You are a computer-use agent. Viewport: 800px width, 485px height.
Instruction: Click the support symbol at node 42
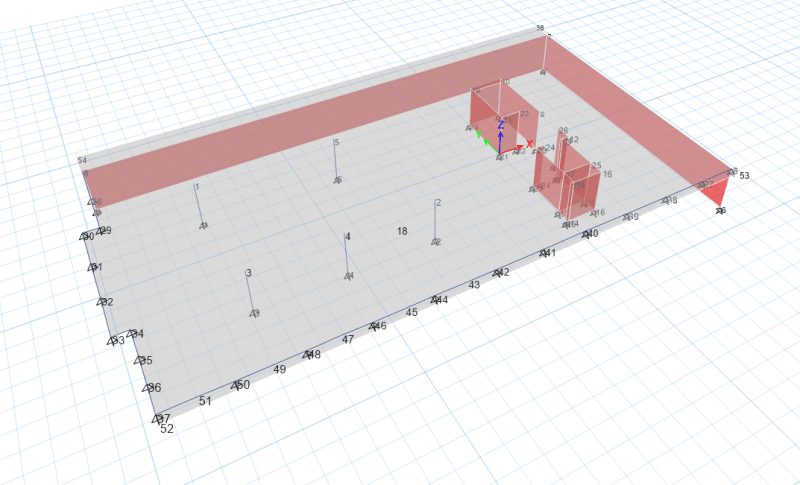tap(497, 273)
